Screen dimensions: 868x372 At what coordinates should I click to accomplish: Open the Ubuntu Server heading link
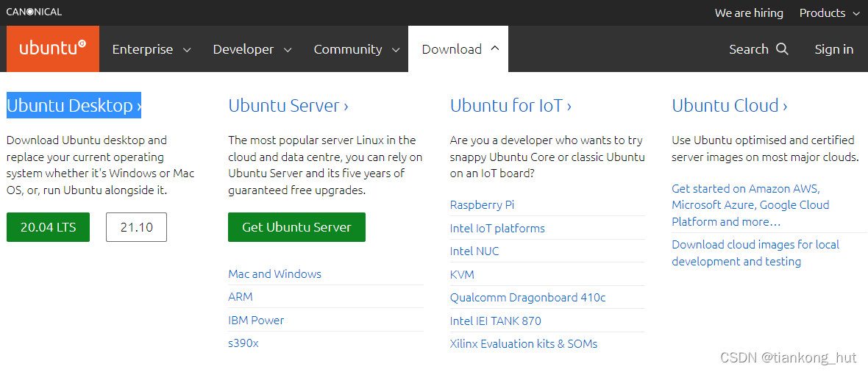point(288,105)
